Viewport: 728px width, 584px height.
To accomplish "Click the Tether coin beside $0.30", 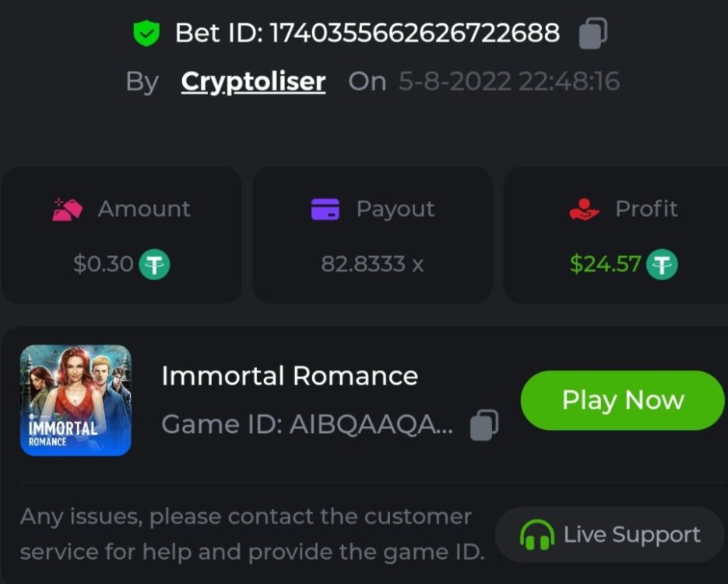I will point(154,265).
